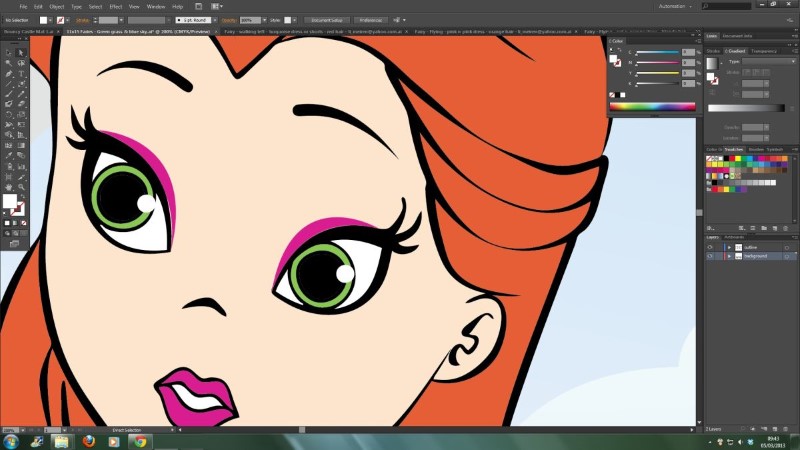Choose the Zoom tool in toolbox

point(22,186)
